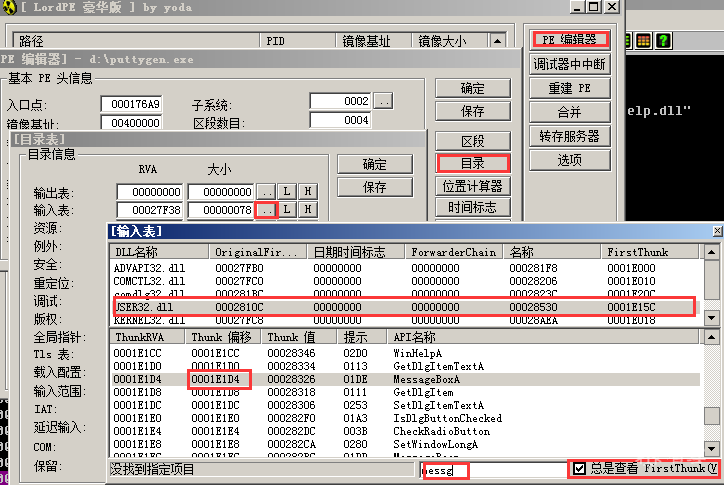
Task: Click the browse button in 输出表 row
Action: (x=266, y=191)
